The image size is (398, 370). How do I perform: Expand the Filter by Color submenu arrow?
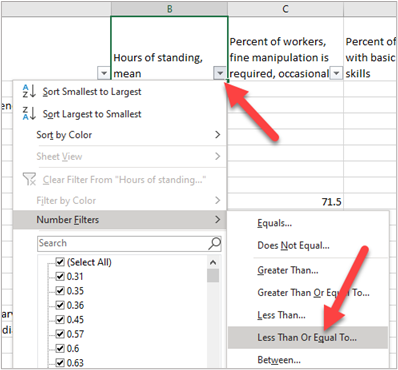217,200
